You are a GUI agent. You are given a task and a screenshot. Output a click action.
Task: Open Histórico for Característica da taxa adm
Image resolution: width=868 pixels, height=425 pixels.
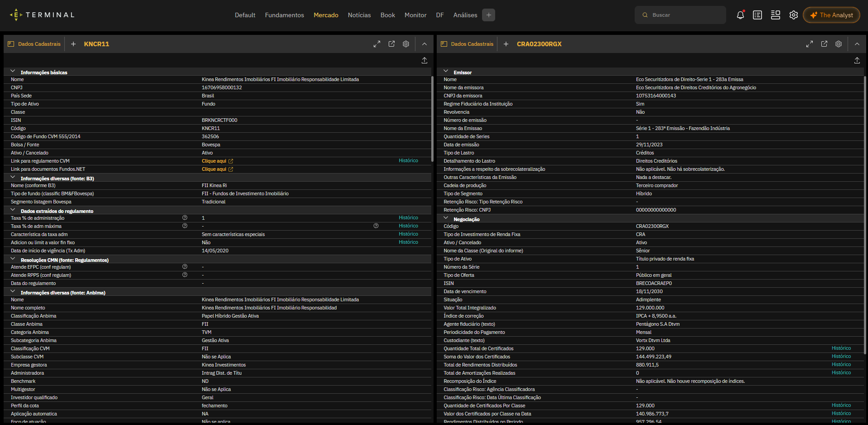pyautogui.click(x=408, y=234)
